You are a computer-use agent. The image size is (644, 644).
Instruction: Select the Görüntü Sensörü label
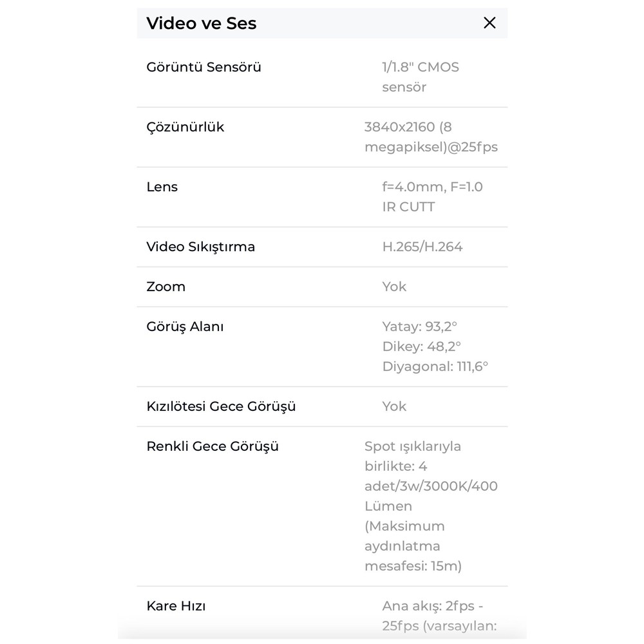click(204, 67)
